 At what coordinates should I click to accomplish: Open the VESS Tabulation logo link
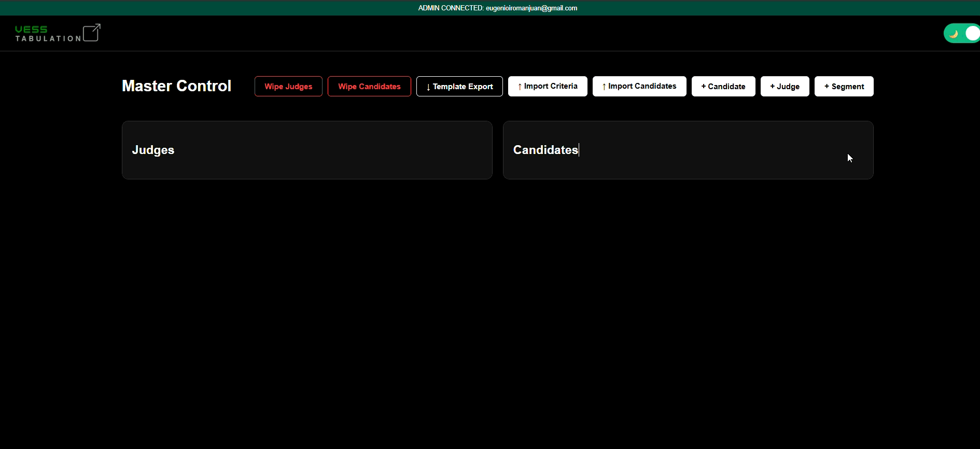coord(58,33)
